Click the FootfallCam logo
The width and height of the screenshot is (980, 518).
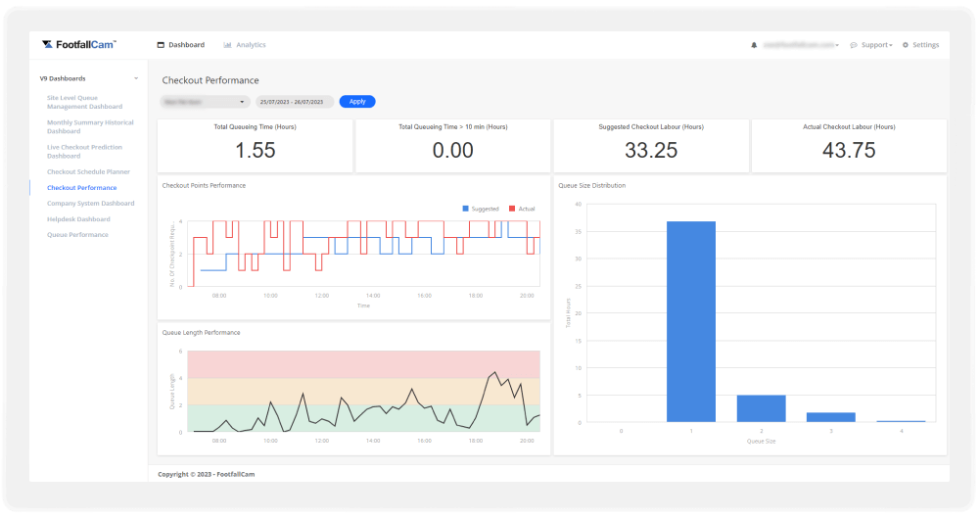point(79,45)
